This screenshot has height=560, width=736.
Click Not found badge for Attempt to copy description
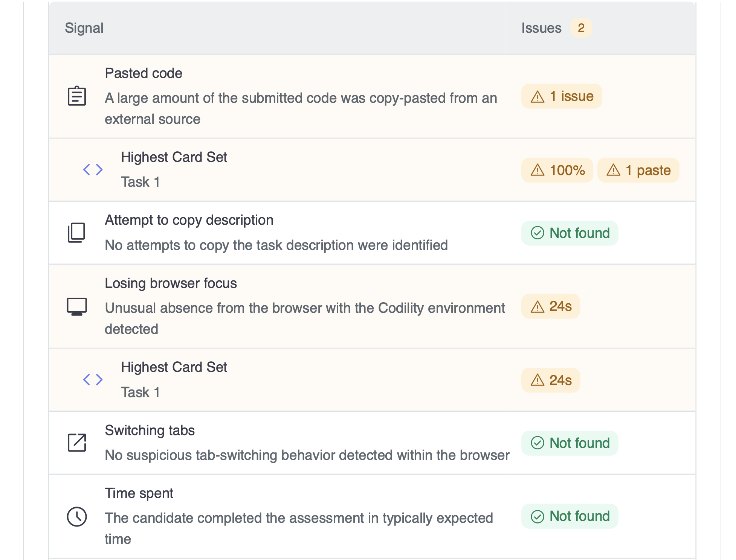(570, 233)
